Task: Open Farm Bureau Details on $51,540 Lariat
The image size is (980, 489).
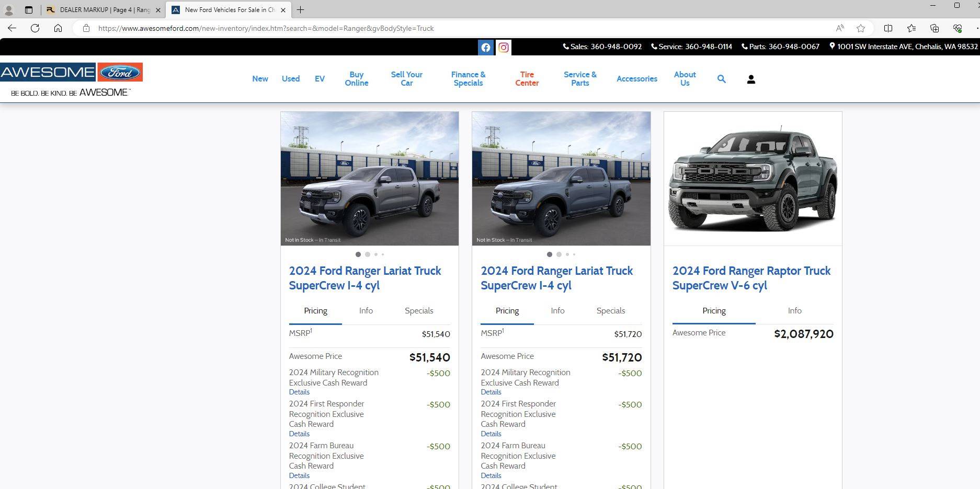Action: pyautogui.click(x=299, y=476)
